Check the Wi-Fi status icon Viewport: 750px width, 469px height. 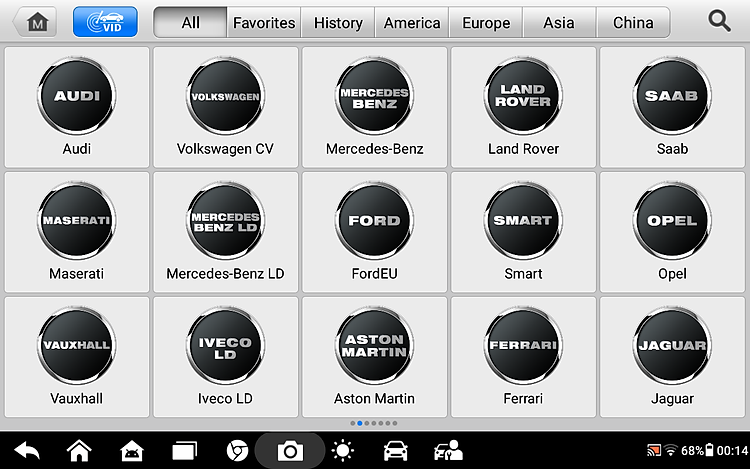point(671,450)
